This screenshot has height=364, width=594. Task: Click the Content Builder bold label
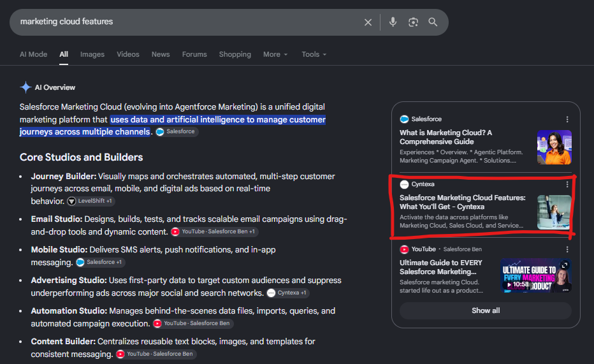point(63,342)
